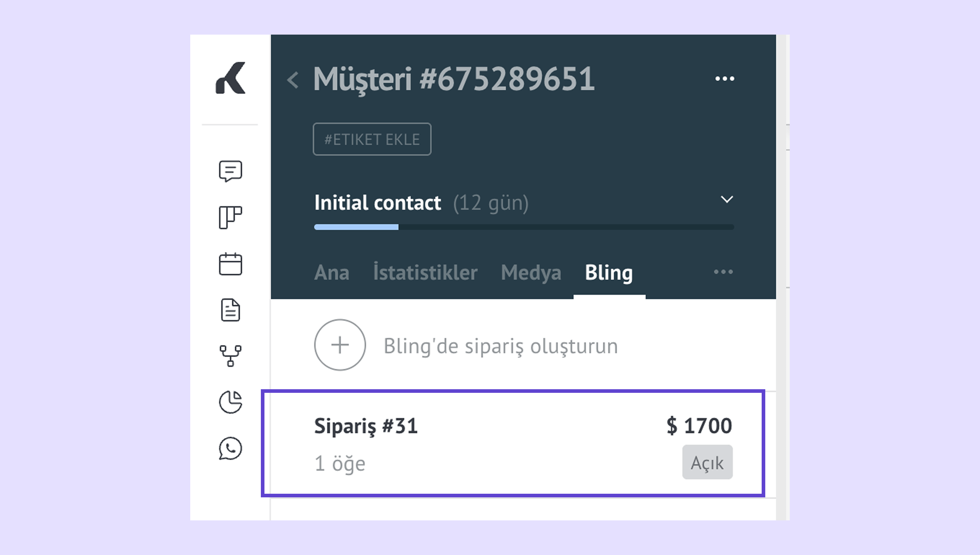Expand the Initial contact stage dropdown
This screenshot has height=555, width=980.
click(x=727, y=199)
